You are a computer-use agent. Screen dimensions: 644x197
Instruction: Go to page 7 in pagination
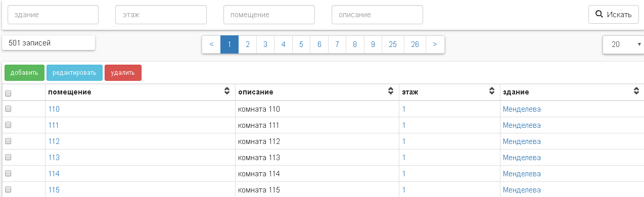pyautogui.click(x=337, y=44)
